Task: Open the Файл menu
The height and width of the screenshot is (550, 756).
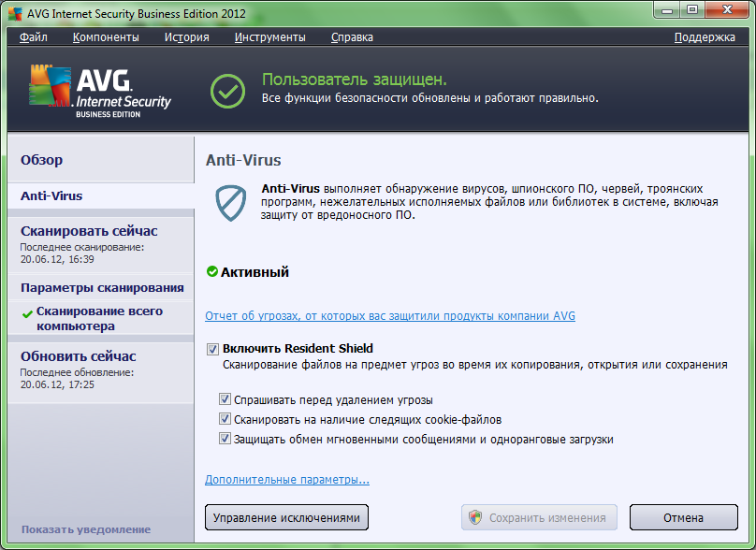Action: (x=34, y=37)
